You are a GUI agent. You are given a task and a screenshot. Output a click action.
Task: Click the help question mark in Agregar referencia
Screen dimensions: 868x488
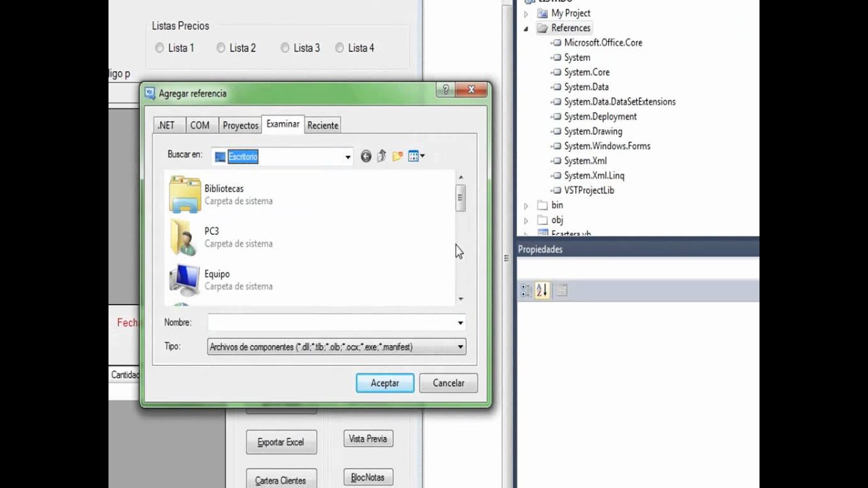point(445,89)
